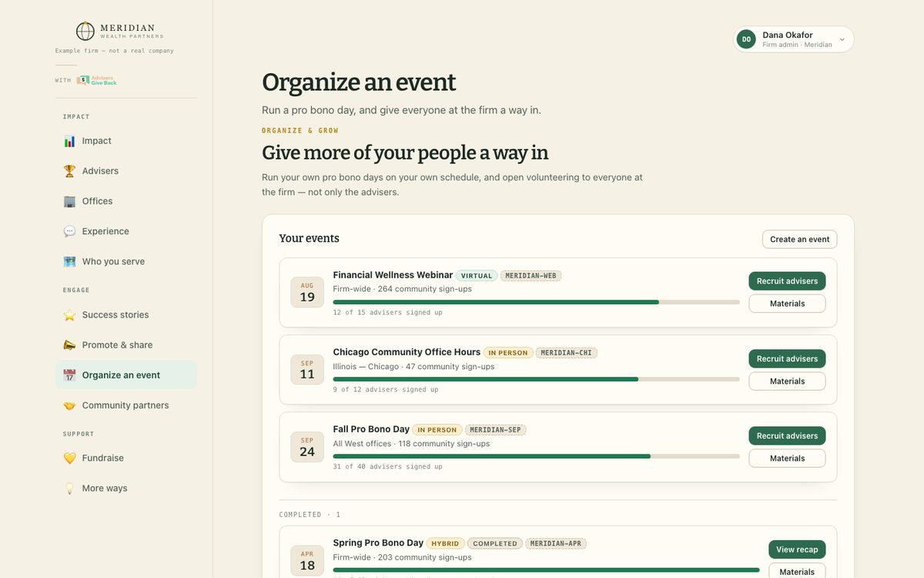Click the Impact bar chart icon

click(x=69, y=141)
